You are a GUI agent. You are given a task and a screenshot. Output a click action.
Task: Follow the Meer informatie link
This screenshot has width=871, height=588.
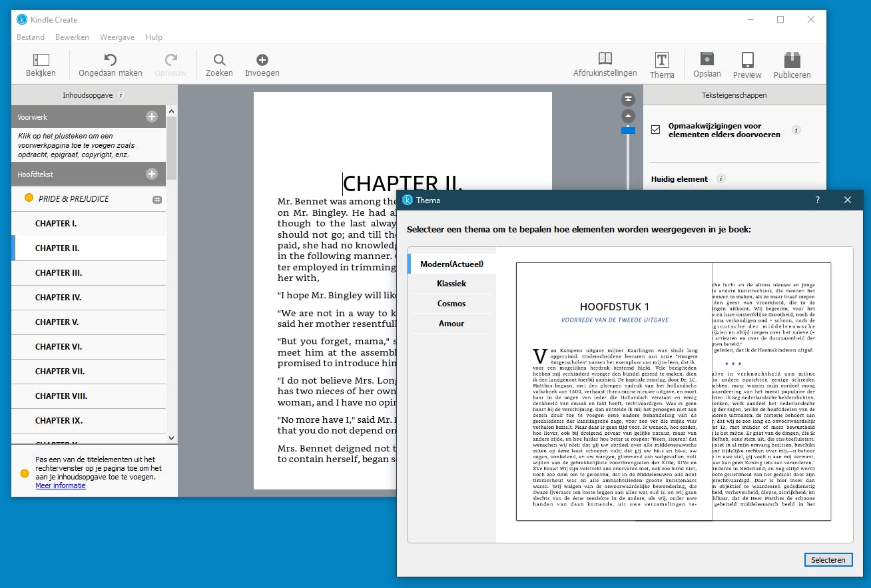[x=61, y=485]
